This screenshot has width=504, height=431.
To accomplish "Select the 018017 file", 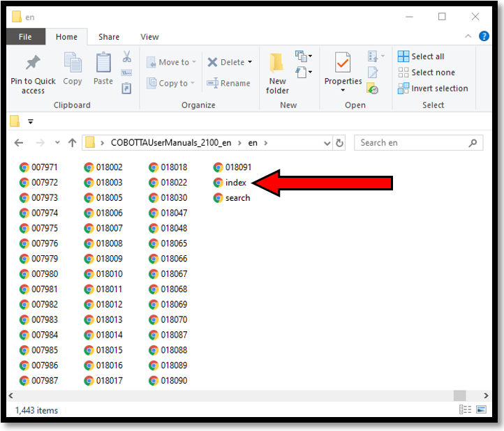I will click(103, 381).
